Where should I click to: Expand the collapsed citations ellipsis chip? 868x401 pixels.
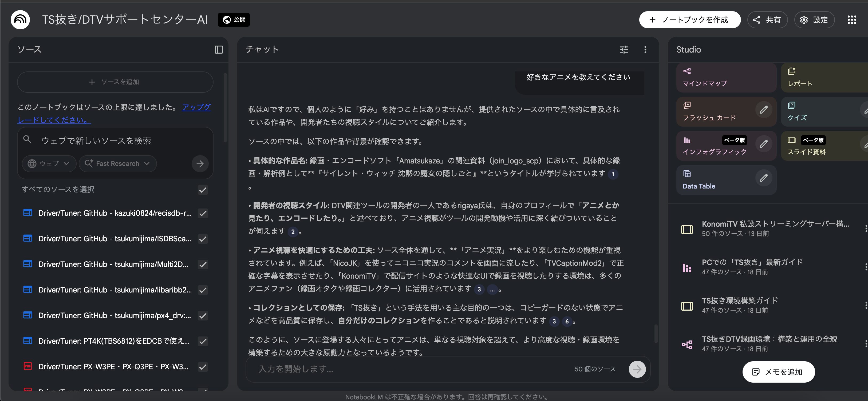click(492, 290)
